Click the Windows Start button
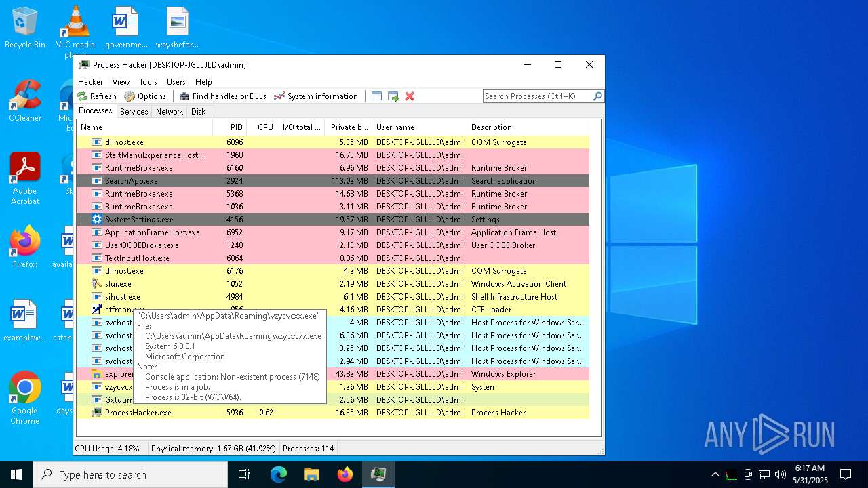This screenshot has width=868, height=488. click(16, 474)
